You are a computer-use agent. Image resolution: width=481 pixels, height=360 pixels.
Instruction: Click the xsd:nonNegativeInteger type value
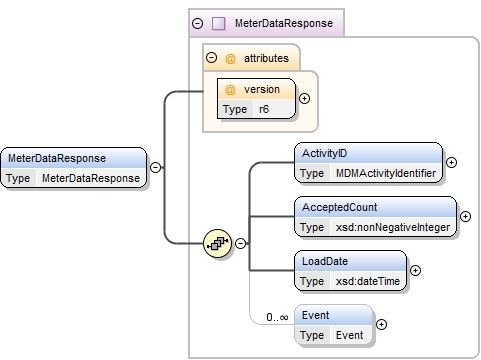[393, 227]
